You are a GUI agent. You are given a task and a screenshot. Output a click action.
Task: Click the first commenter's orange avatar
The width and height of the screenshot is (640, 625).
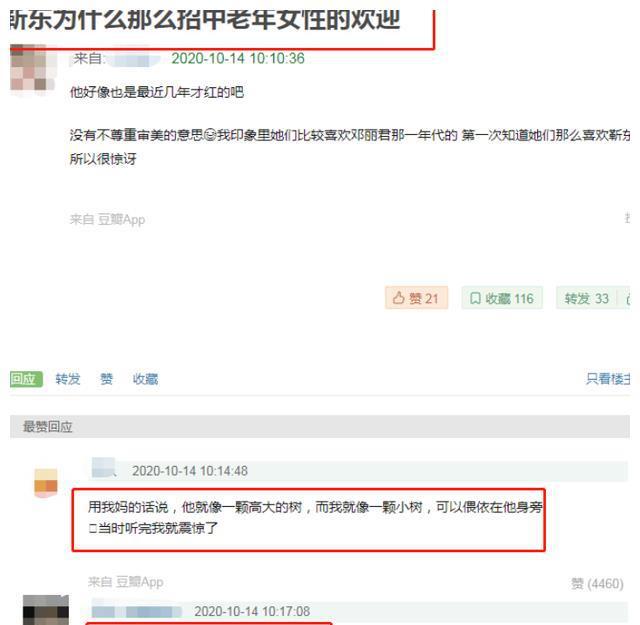46,483
